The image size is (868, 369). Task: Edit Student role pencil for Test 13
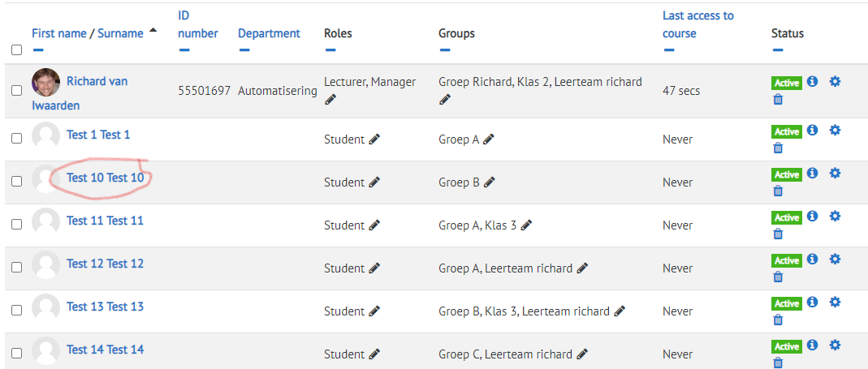(375, 311)
